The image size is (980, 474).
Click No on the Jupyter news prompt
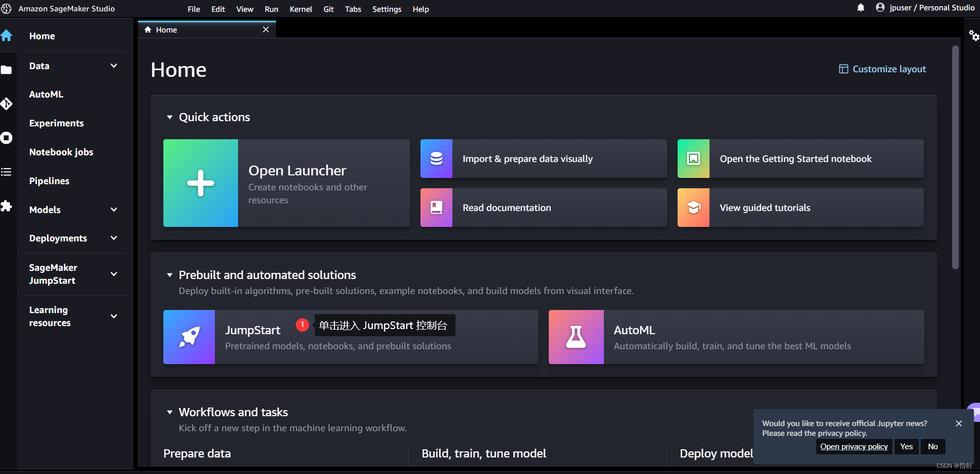933,447
